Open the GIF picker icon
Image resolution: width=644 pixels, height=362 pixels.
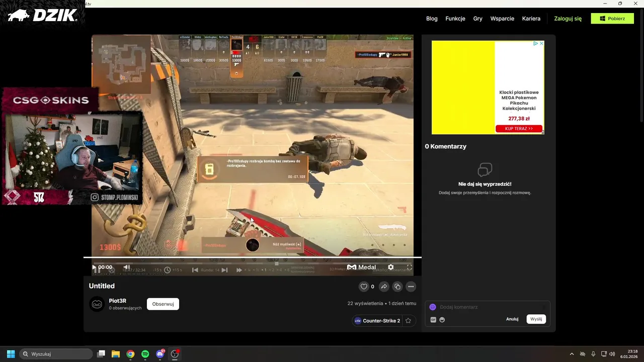point(433,320)
